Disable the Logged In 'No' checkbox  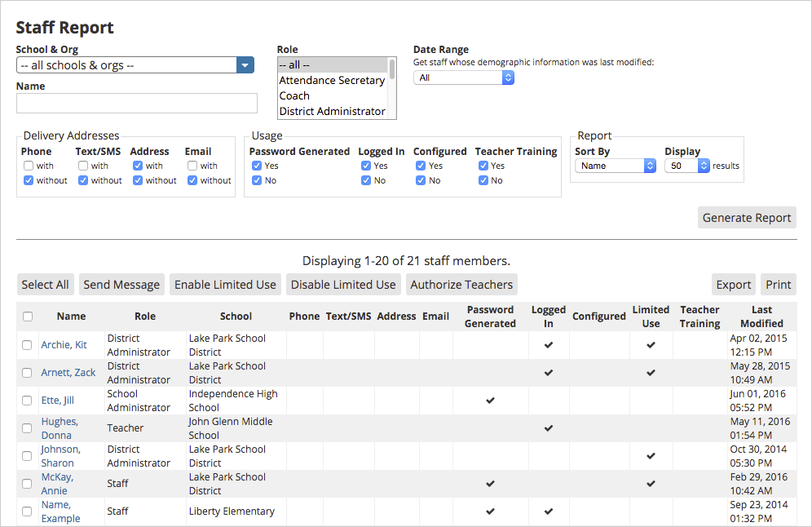pyautogui.click(x=366, y=180)
